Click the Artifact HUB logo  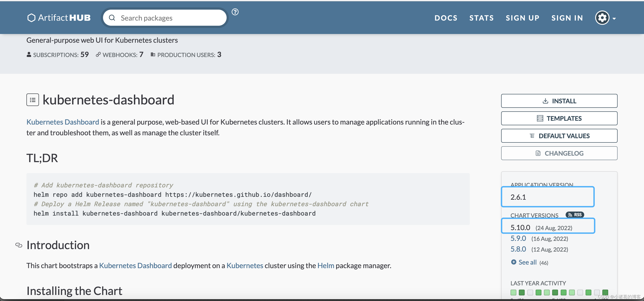pyautogui.click(x=59, y=18)
